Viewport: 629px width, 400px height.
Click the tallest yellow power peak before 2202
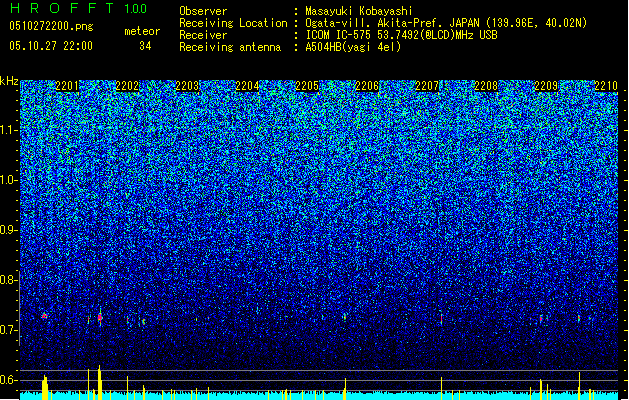tap(99, 382)
